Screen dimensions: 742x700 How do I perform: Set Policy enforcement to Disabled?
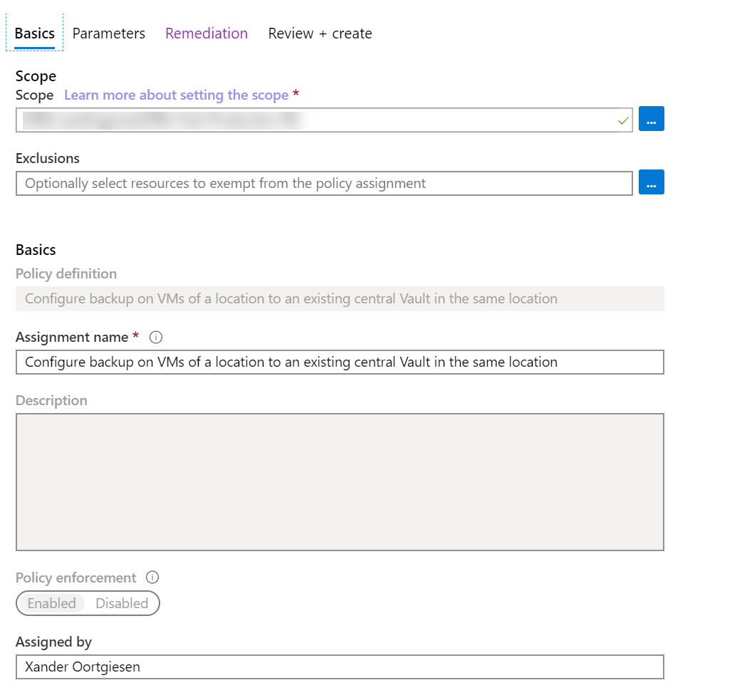(x=122, y=603)
